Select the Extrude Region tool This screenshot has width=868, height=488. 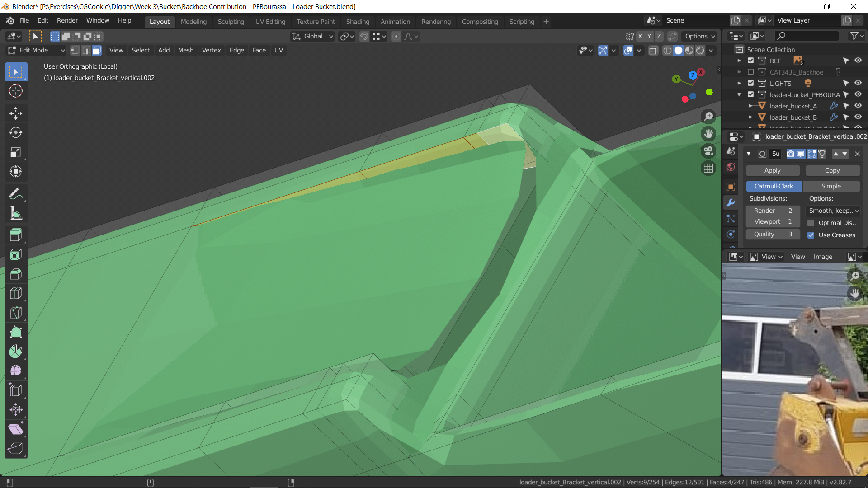click(15, 235)
